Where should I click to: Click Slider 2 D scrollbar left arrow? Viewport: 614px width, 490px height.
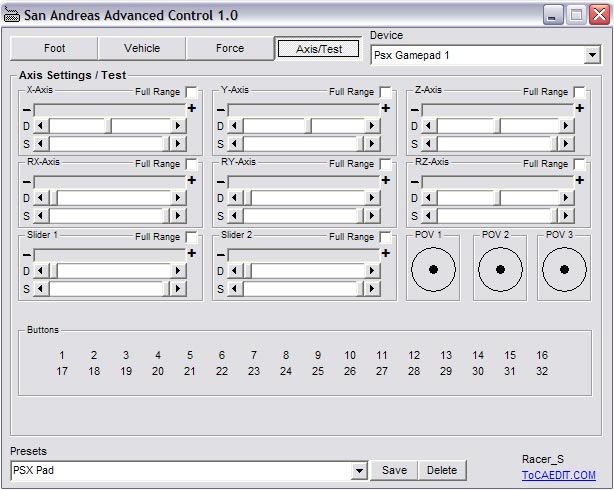235,271
